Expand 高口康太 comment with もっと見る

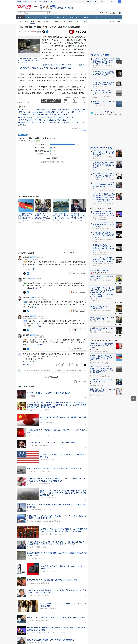38,345
